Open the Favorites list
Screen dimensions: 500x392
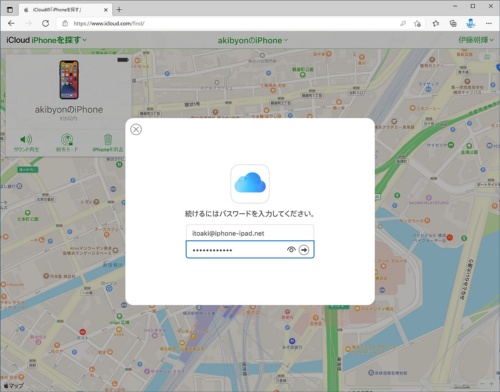[436, 23]
